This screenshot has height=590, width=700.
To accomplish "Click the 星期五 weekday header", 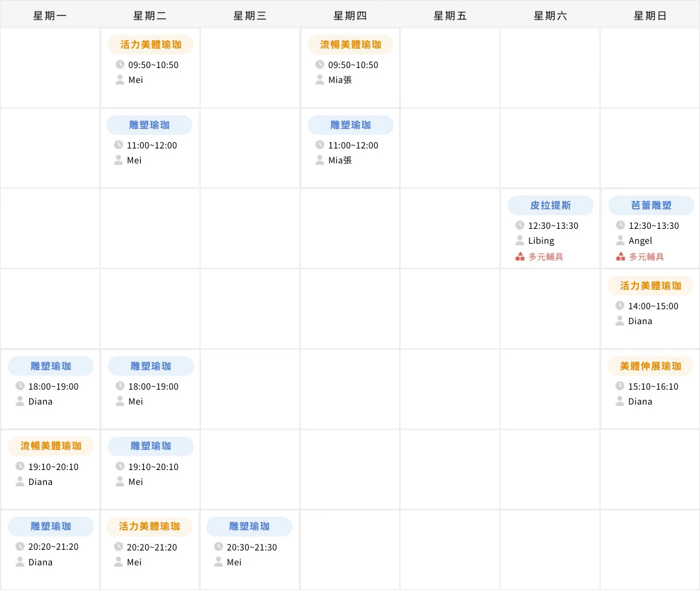I will [x=450, y=14].
